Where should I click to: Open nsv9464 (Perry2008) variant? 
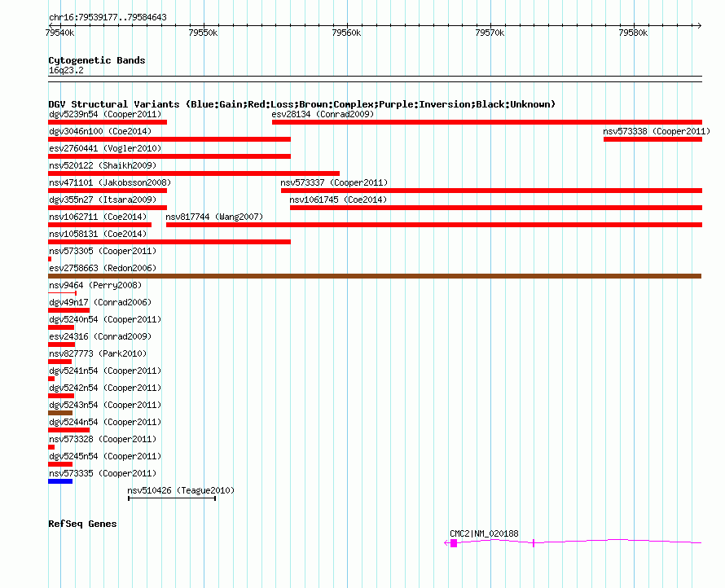point(95,285)
